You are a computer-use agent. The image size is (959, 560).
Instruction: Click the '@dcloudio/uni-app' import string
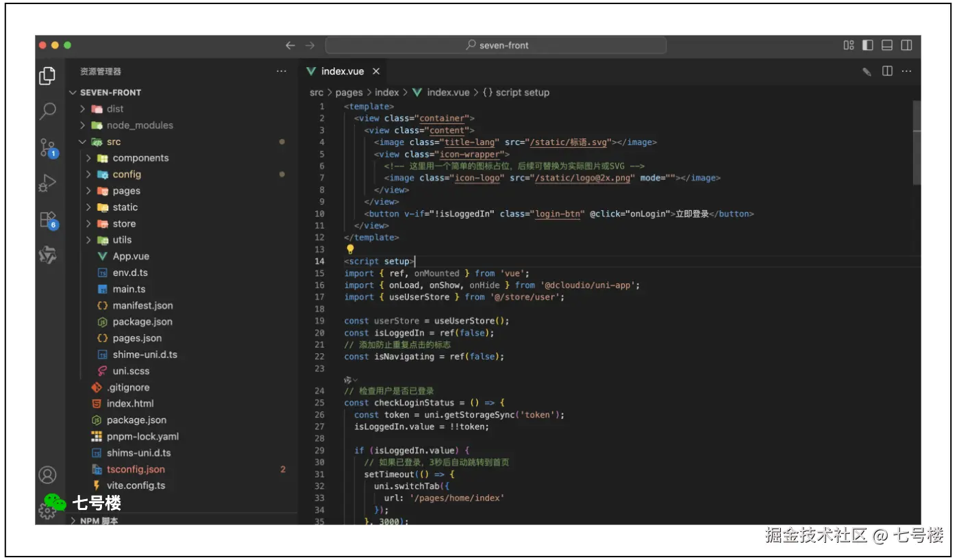click(589, 285)
